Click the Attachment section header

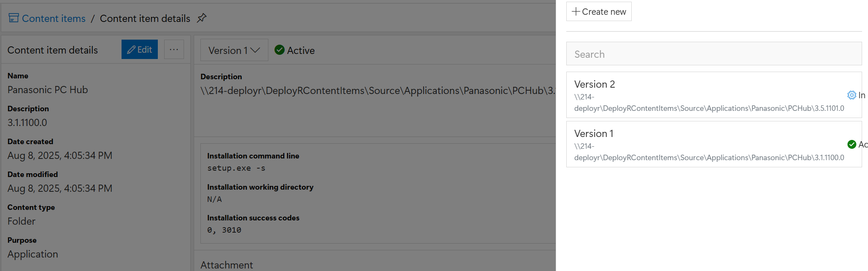227,265
